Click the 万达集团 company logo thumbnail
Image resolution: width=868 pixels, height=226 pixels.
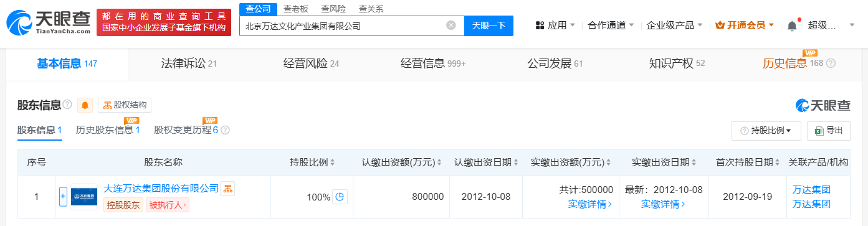tap(84, 197)
